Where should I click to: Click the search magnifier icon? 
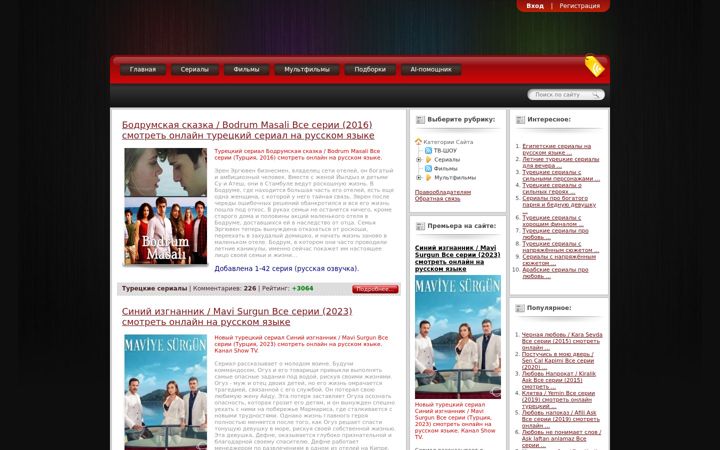(596, 95)
